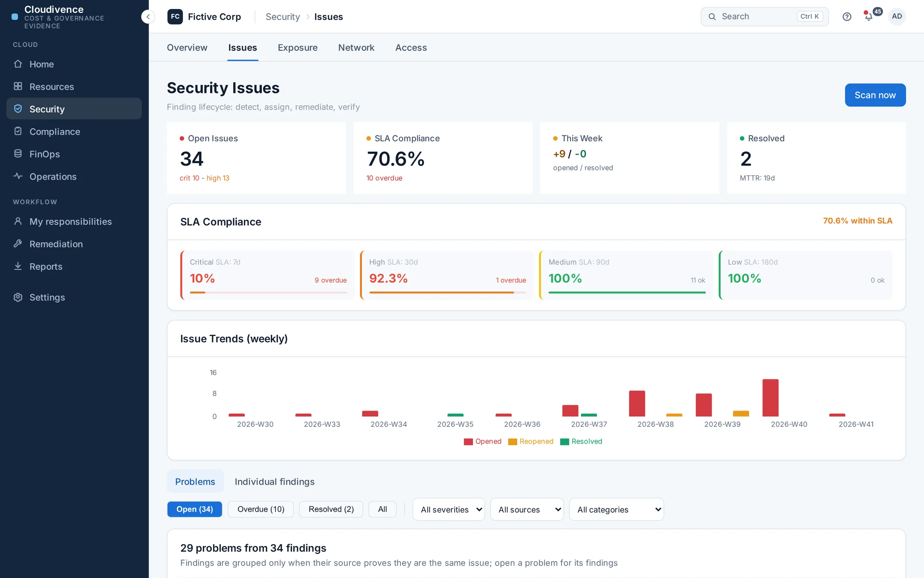Image resolution: width=924 pixels, height=578 pixels.
Task: Select the Resolved (2) filter chip
Action: point(331,509)
